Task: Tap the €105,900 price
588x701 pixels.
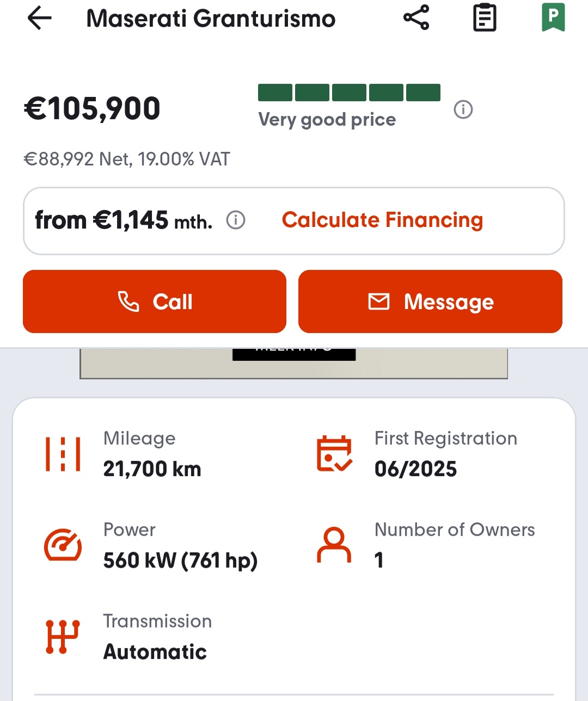Action: tap(93, 108)
